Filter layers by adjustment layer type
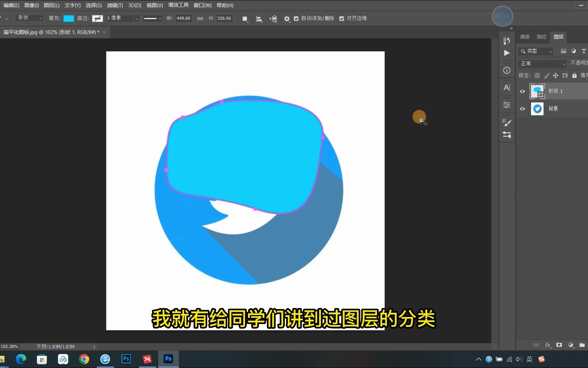 [574, 51]
